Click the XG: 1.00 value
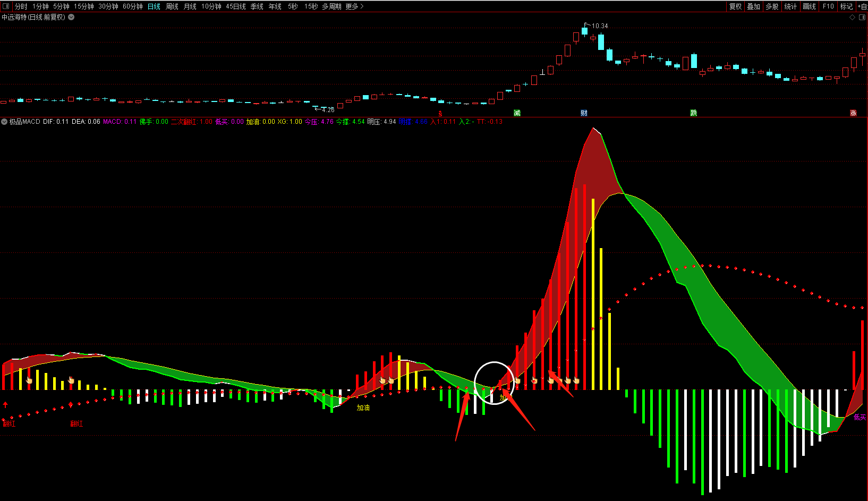The width and height of the screenshot is (868, 501). pos(290,122)
